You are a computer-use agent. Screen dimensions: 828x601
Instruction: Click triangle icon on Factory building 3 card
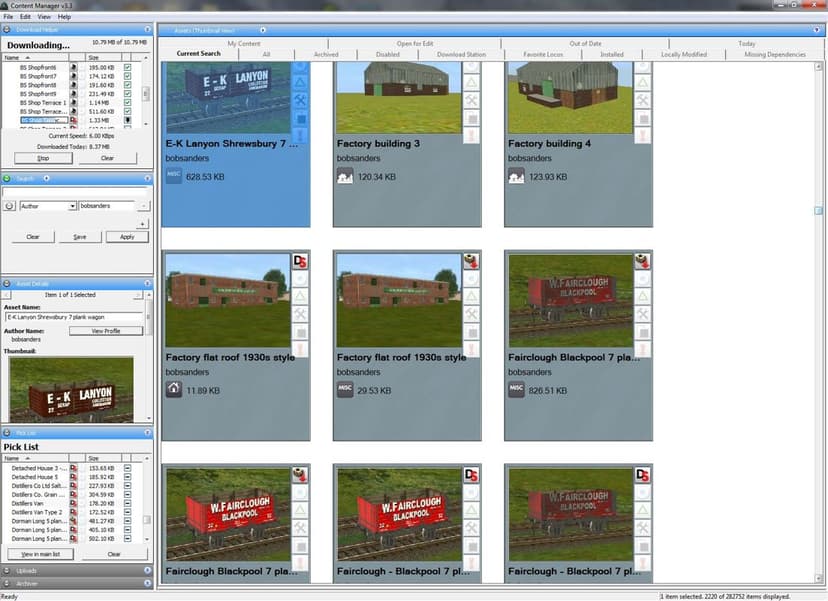[x=471, y=82]
